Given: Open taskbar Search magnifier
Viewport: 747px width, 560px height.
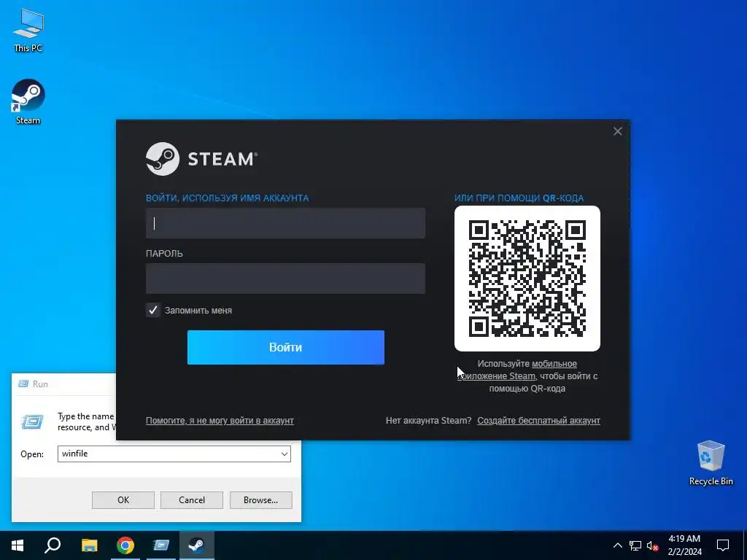Looking at the screenshot, I should point(53,545).
